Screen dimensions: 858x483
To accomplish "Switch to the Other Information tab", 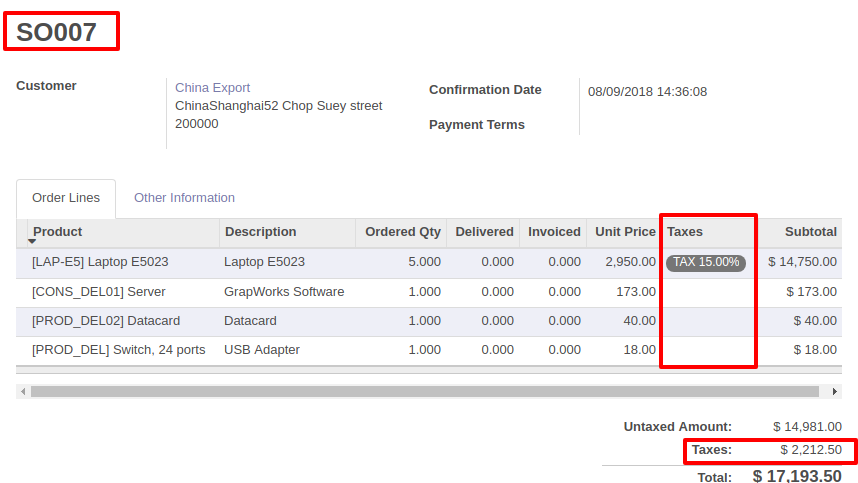I will [184, 197].
